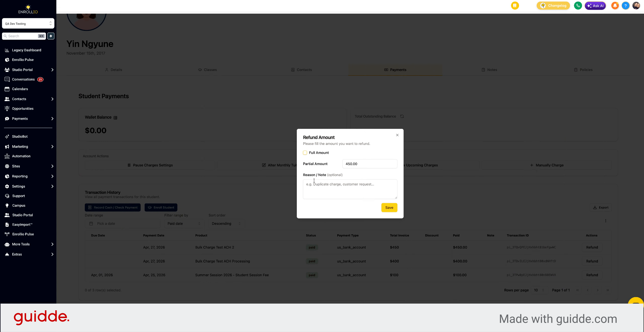Expand the sidebar Payments submenu chevron
The height and width of the screenshot is (332, 644).
tap(52, 119)
